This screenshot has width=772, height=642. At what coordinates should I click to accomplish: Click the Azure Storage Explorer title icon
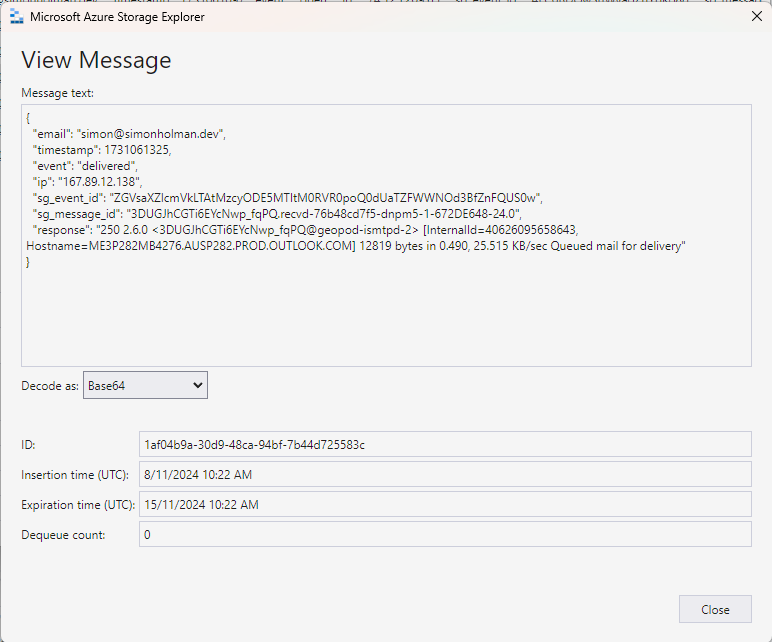click(17, 17)
